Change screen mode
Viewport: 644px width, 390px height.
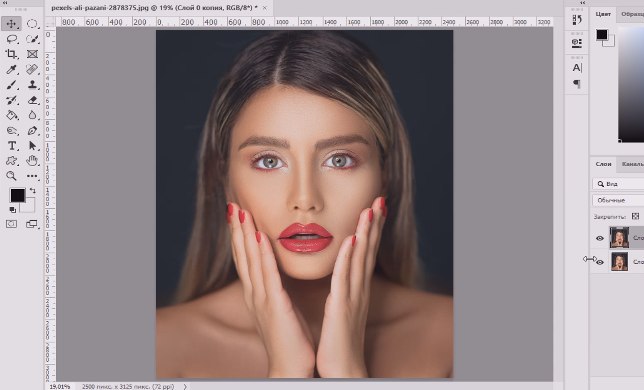click(32, 224)
